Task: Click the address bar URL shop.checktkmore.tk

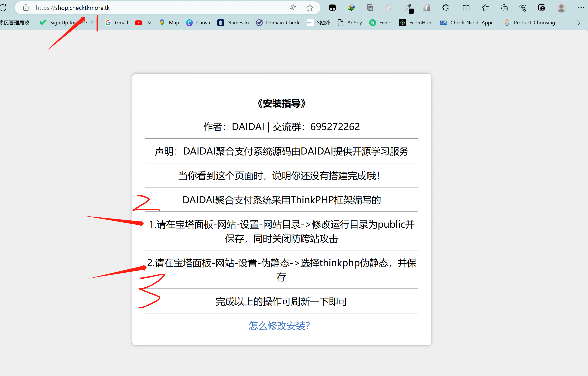Action: (73, 8)
